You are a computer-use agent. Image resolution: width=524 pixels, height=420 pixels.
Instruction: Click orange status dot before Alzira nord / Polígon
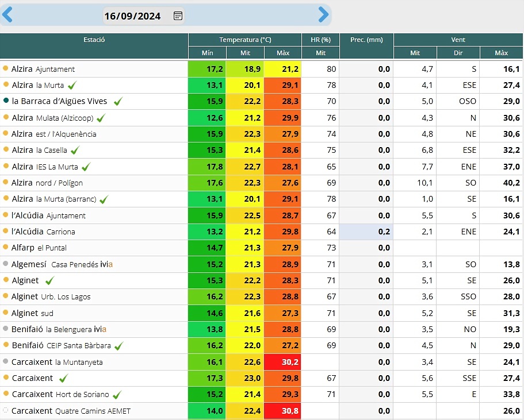5,182
